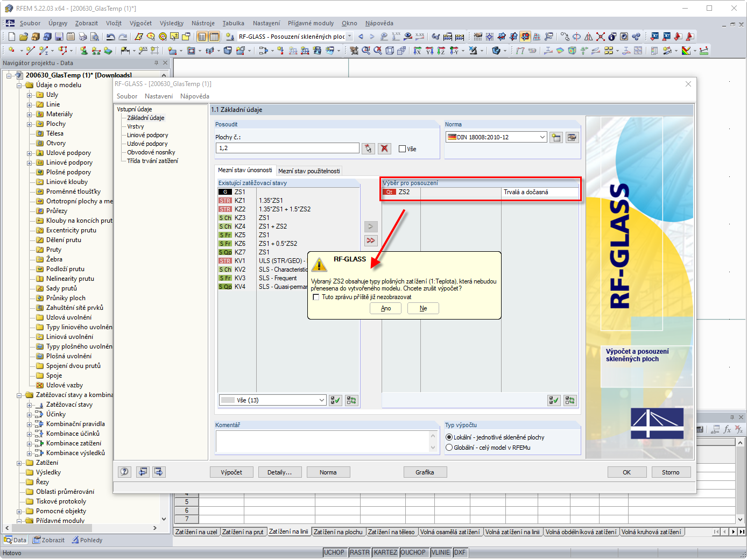747x560 pixels.
Task: Open the standard library icon next to Norma
Action: coord(572,137)
